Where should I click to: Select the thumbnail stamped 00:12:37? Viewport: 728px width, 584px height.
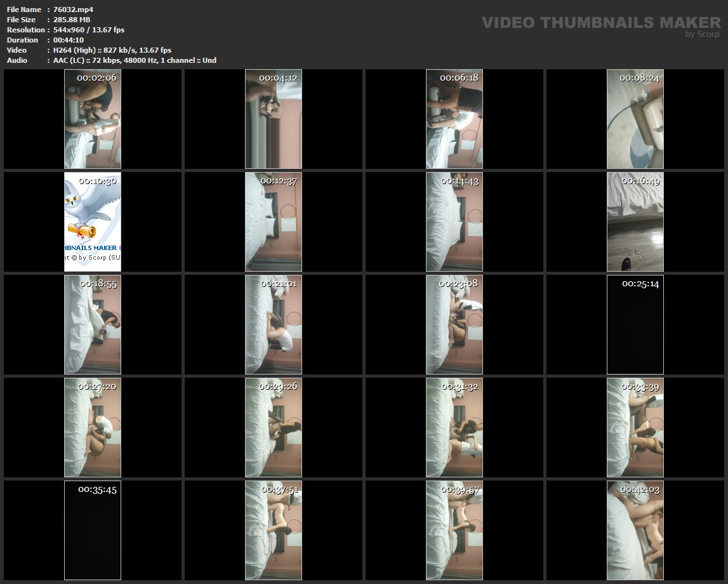[x=274, y=222]
